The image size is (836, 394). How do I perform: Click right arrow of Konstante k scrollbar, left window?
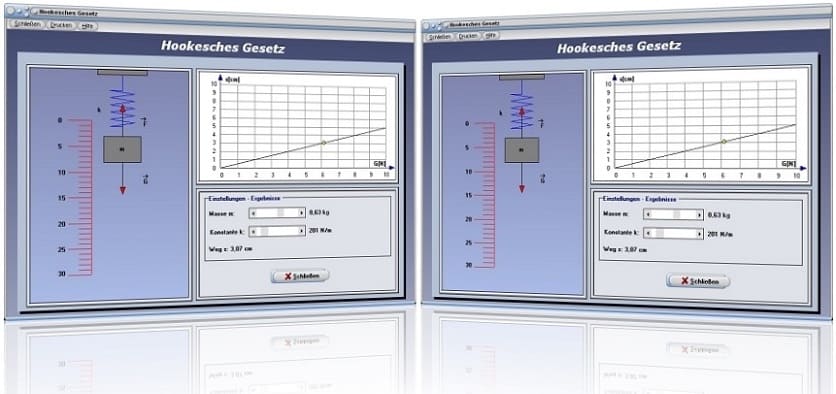[302, 231]
